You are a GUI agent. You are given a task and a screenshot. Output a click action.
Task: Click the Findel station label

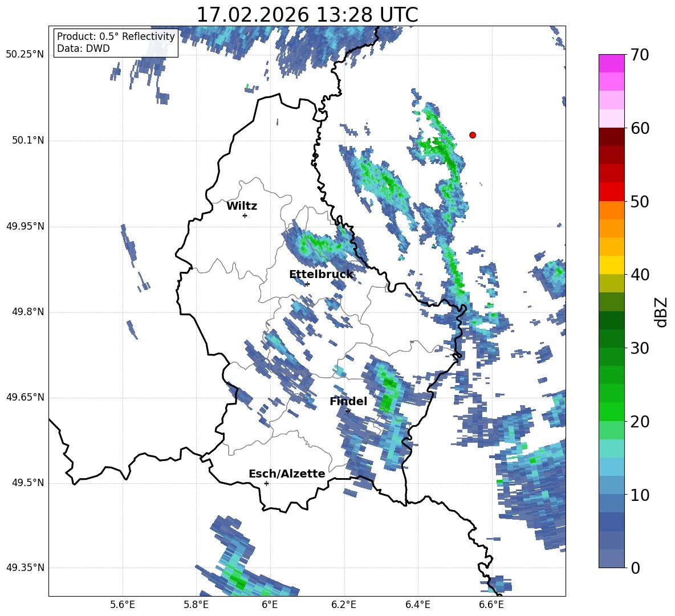[x=348, y=401]
